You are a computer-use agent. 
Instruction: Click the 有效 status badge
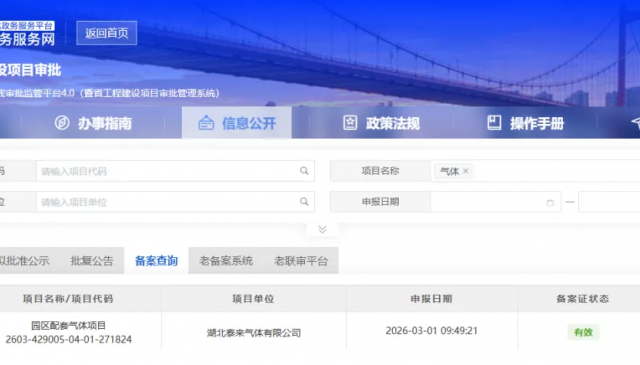583,332
